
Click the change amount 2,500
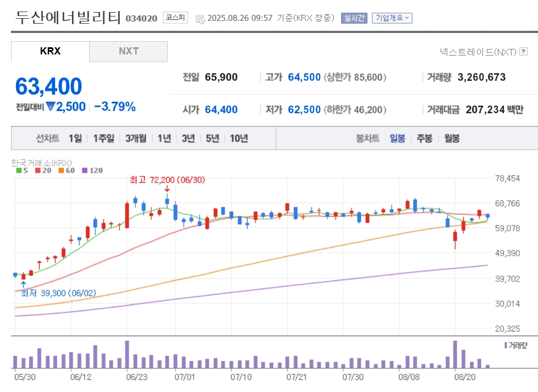pyautogui.click(x=71, y=107)
